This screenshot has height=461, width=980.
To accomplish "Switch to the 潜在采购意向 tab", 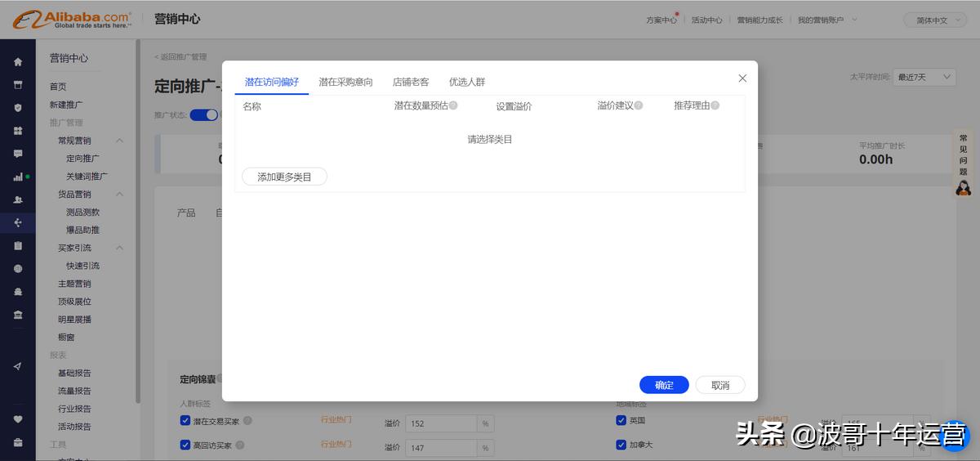I will click(x=345, y=82).
